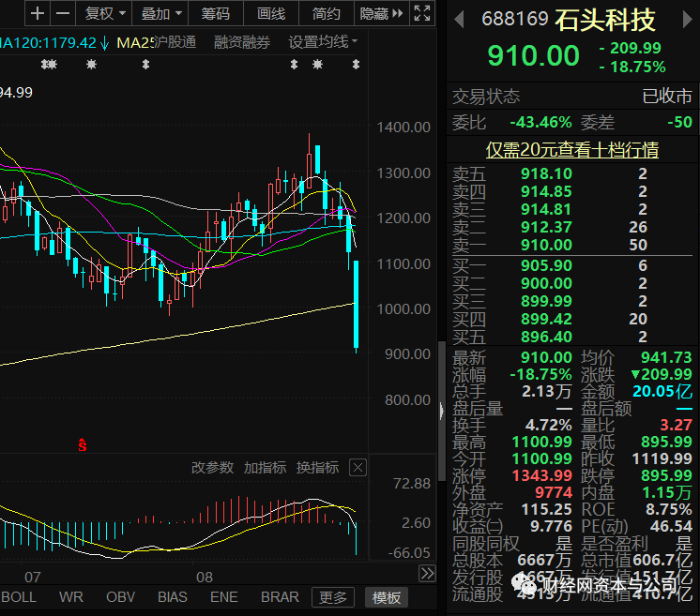The height and width of the screenshot is (616, 700).
Task: Click the panel collapse handle arrow
Action: [x=442, y=411]
